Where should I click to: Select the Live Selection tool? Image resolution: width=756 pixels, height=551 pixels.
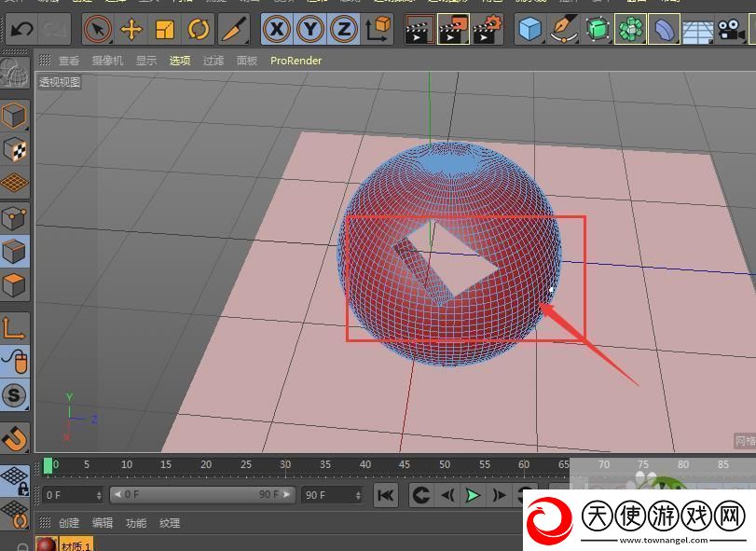(98, 30)
